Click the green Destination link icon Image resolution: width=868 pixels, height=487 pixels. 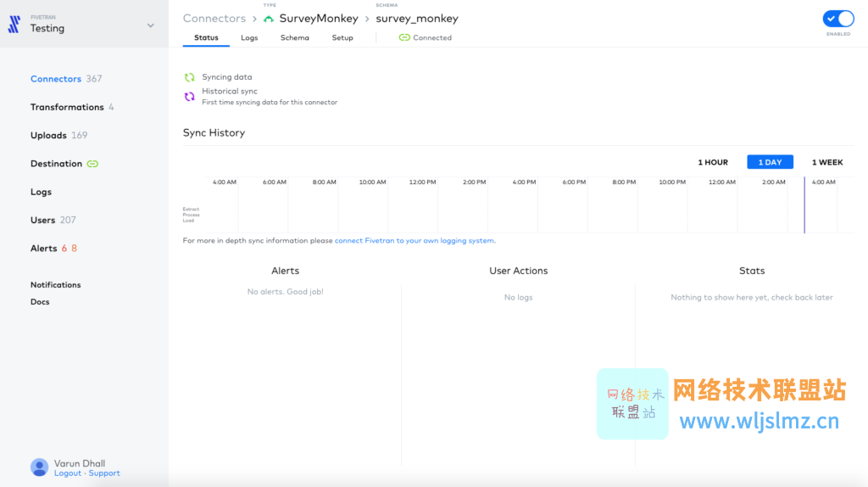[92, 164]
